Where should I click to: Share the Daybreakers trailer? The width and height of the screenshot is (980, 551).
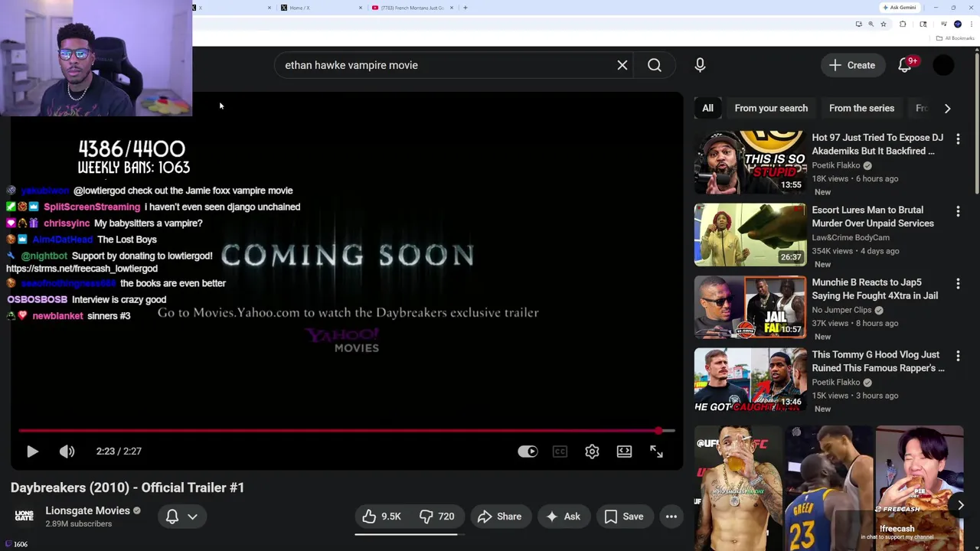(499, 517)
